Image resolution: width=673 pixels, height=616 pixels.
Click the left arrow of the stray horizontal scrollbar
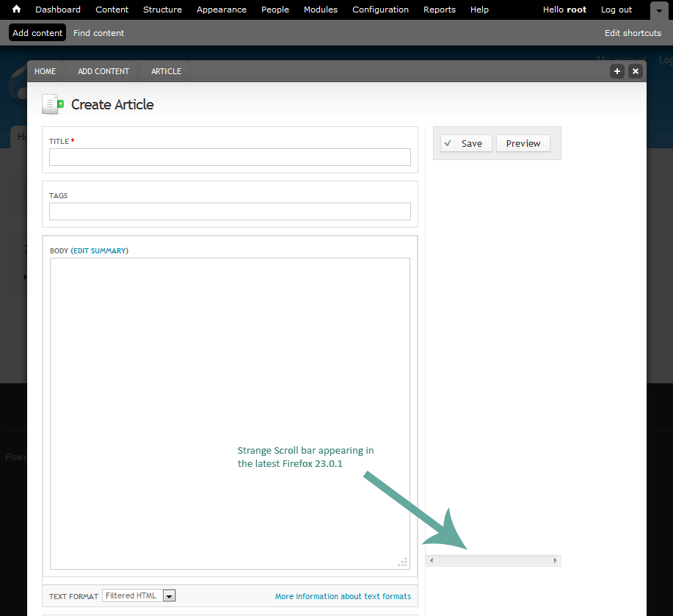pyautogui.click(x=431, y=560)
